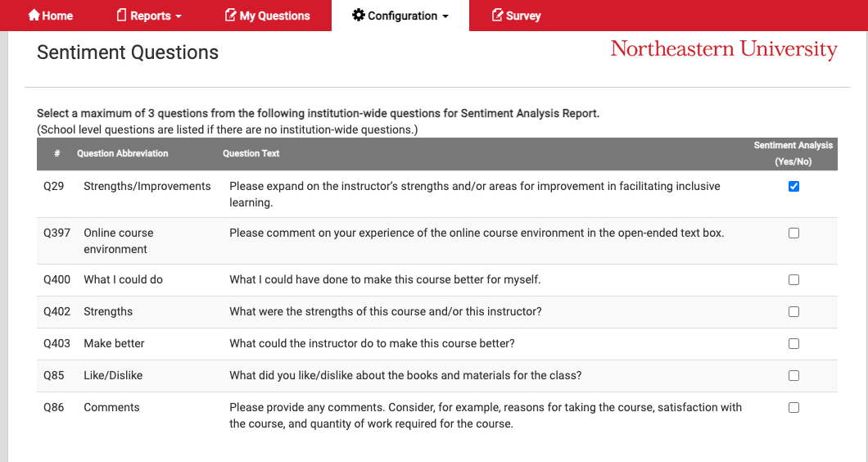Tick the Q402 Strengths checkbox
Image resolution: width=868 pixels, height=462 pixels.
pos(793,312)
